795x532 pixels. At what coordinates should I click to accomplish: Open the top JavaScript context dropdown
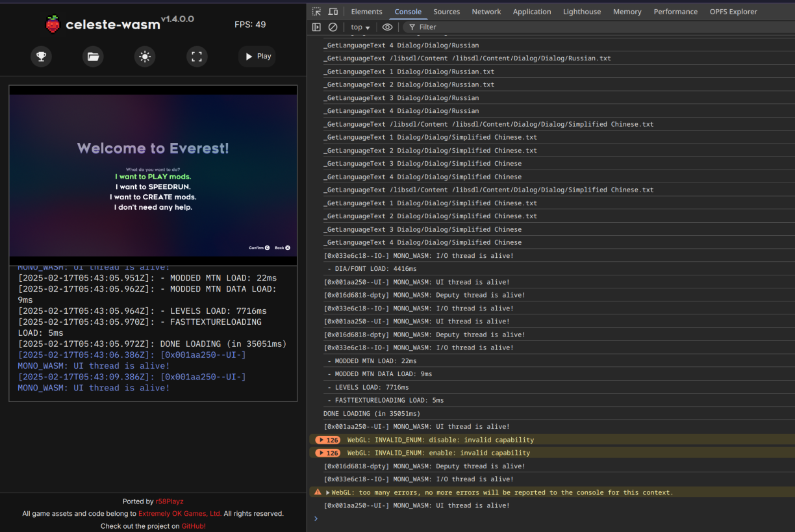point(360,27)
